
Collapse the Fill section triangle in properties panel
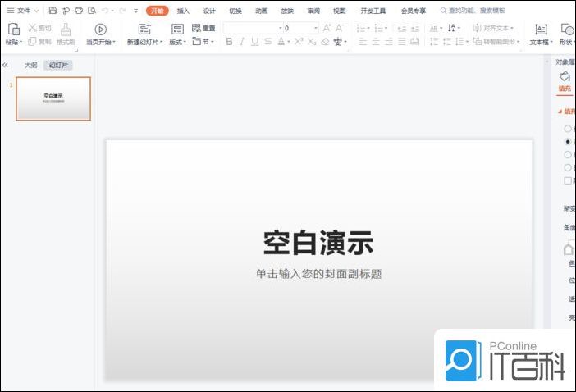click(x=560, y=112)
